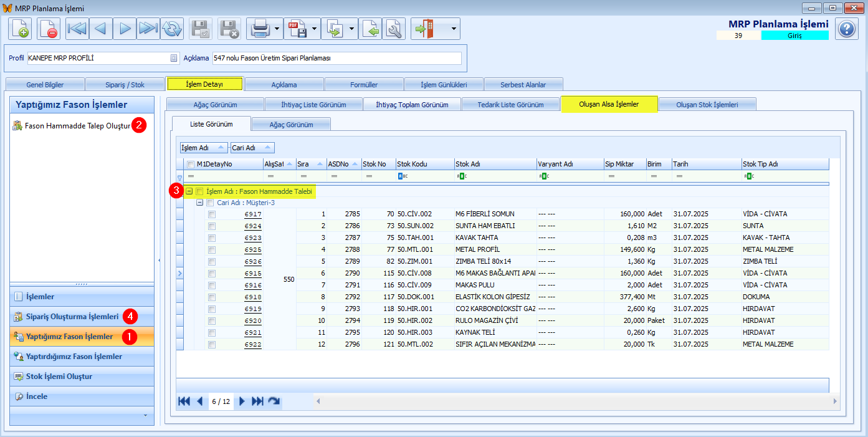This screenshot has width=868, height=437.
Task: Click the cancel-save diskette icon with X
Action: click(x=229, y=29)
